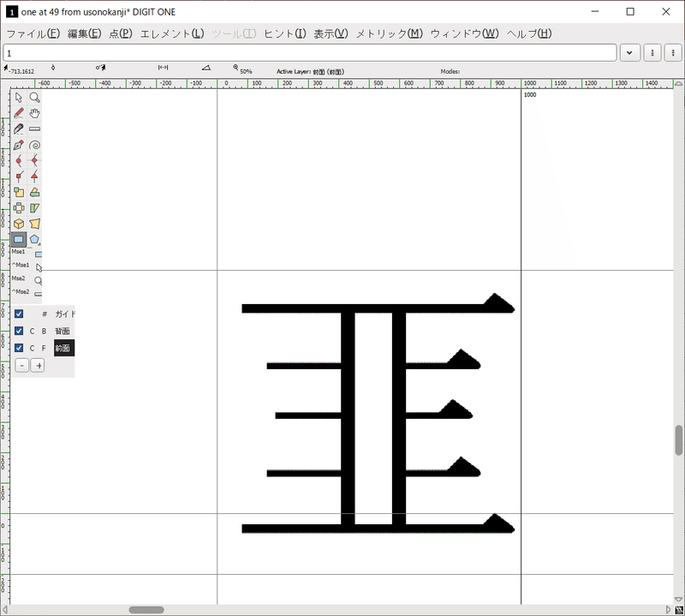Click the 50% zoom level readout

point(246,71)
